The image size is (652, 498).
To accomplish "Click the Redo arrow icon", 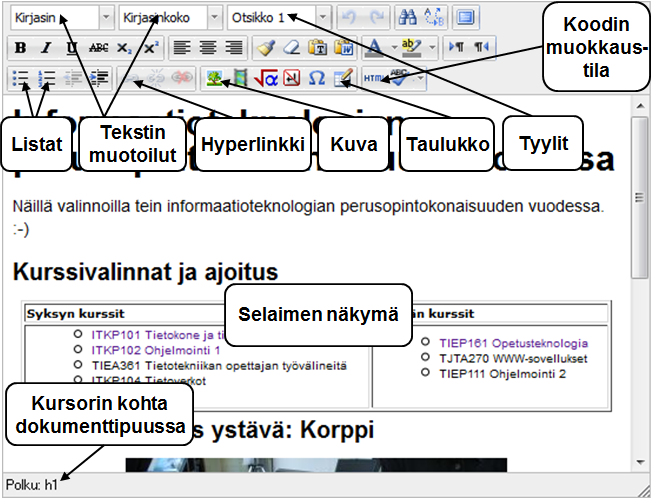I will [378, 17].
